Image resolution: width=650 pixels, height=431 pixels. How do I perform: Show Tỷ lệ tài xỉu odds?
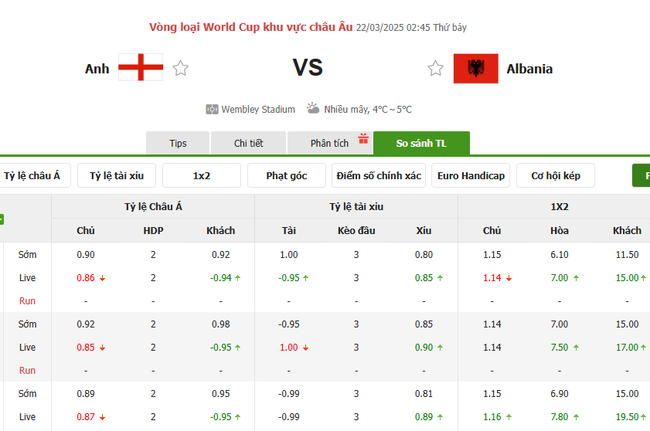point(116,176)
